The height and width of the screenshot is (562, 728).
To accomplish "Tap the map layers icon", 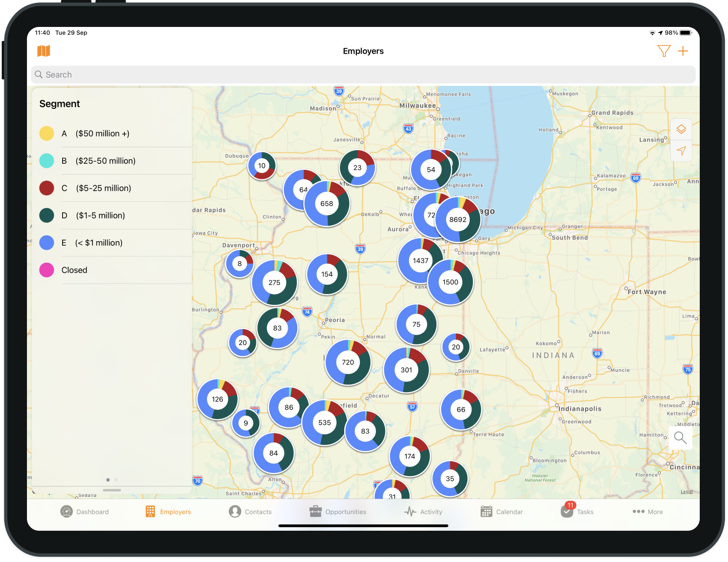I will pyautogui.click(x=681, y=129).
